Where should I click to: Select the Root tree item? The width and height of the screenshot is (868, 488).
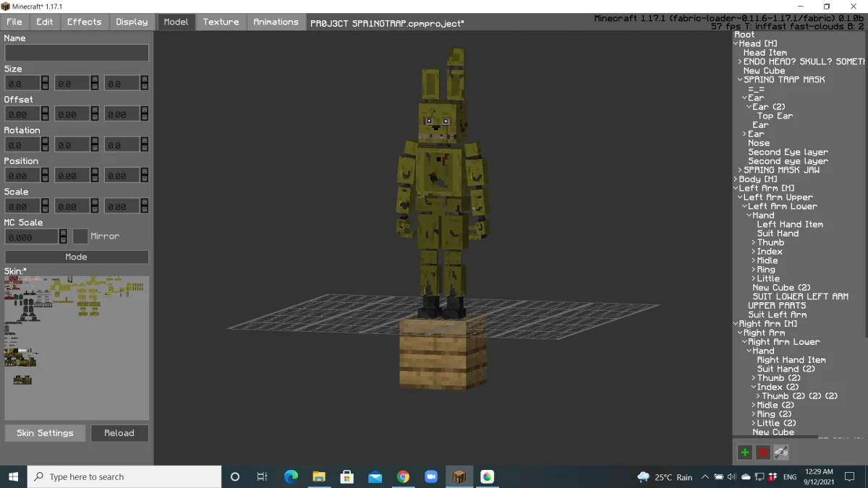pyautogui.click(x=744, y=35)
